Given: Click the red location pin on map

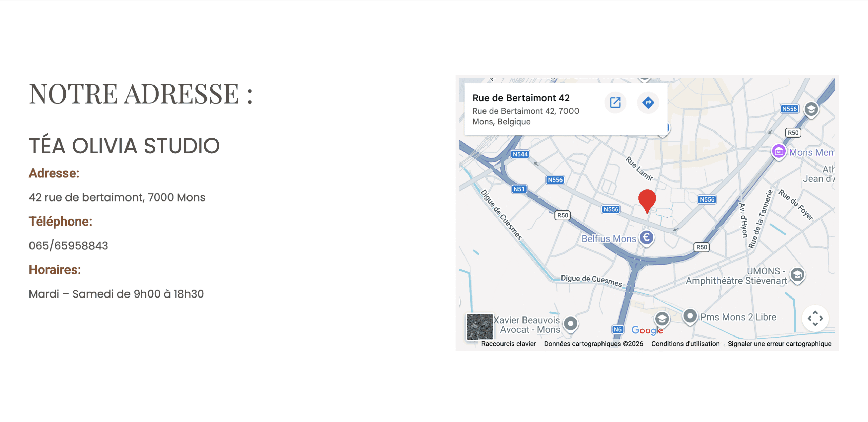Looking at the screenshot, I should pyautogui.click(x=647, y=202).
